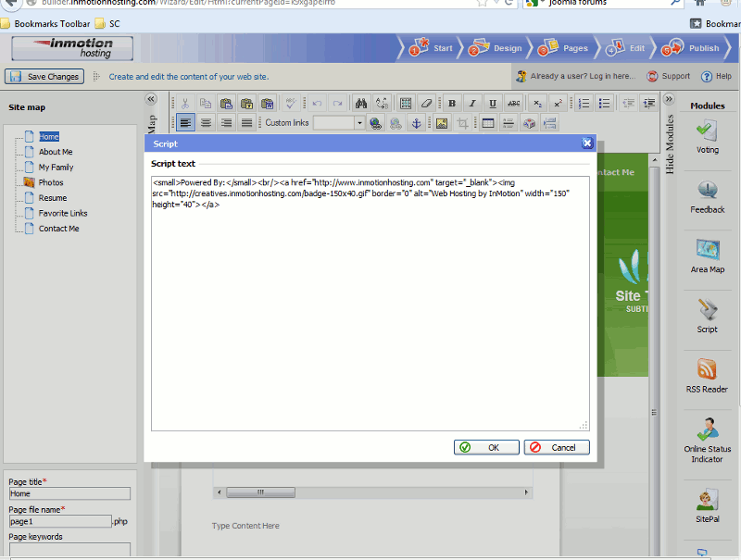Image resolution: width=741 pixels, height=560 pixels.
Task: Go to the Start step tab
Action: tap(432, 48)
